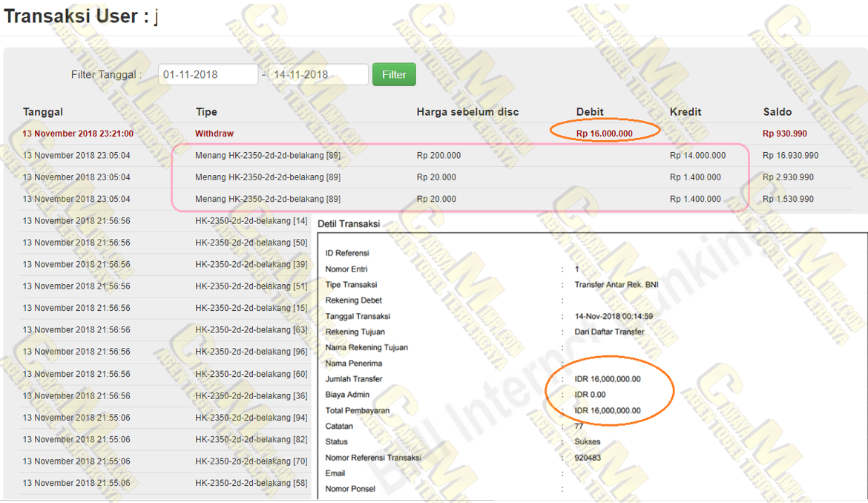The height and width of the screenshot is (503, 868).
Task: Click the HK-2350-2d-2d-belakang [58] entry
Action: pos(251,483)
